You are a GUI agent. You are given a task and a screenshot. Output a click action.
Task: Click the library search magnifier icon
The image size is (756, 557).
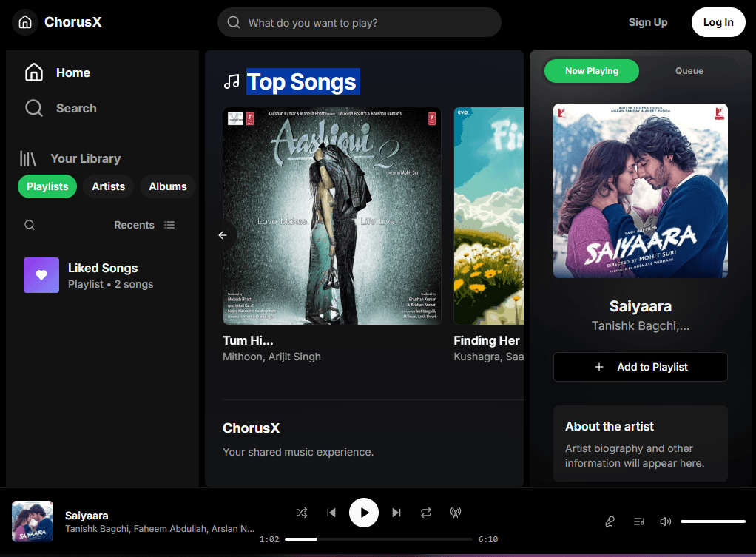[30, 225]
